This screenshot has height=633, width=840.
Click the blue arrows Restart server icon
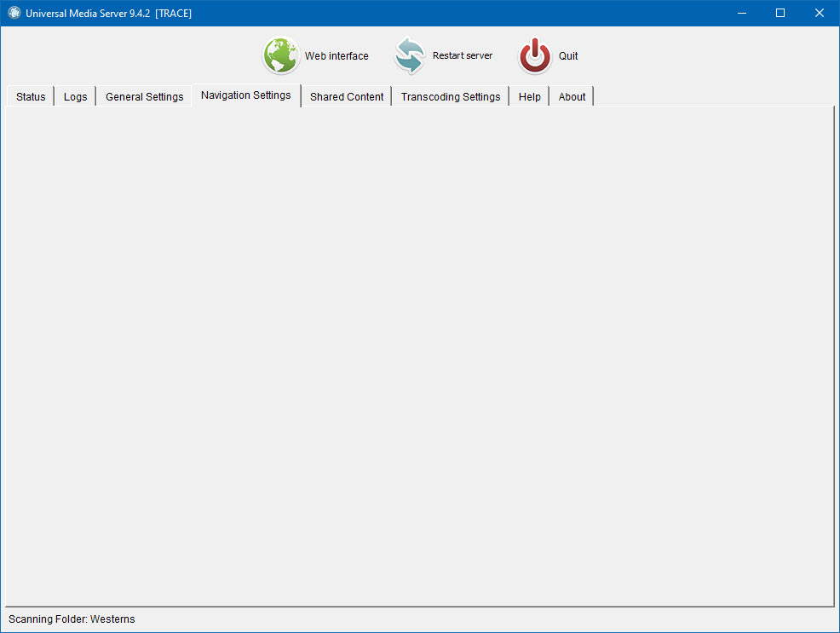[410, 55]
